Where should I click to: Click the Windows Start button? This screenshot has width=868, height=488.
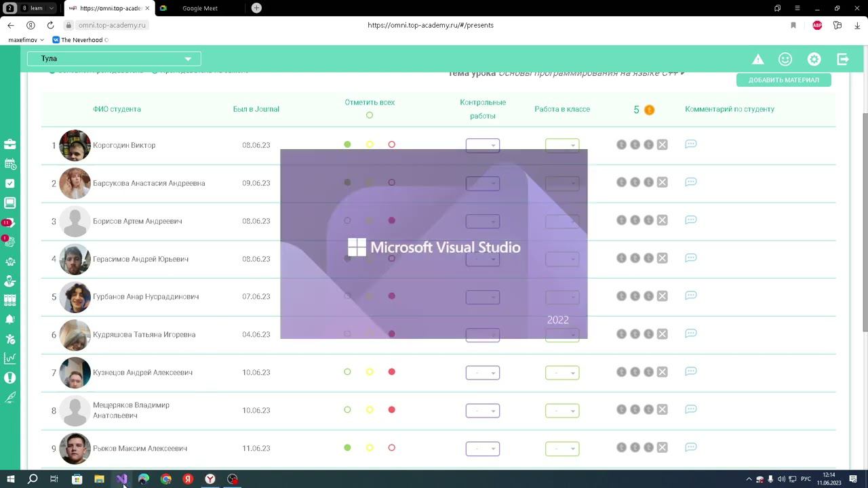tap(11, 479)
